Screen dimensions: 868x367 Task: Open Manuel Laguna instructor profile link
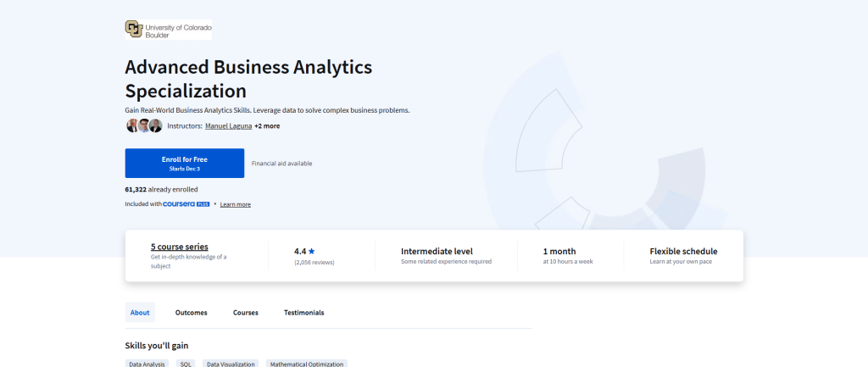pos(229,125)
